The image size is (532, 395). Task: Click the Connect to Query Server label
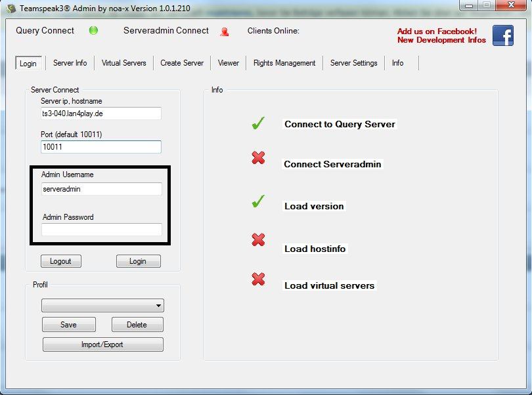click(340, 124)
